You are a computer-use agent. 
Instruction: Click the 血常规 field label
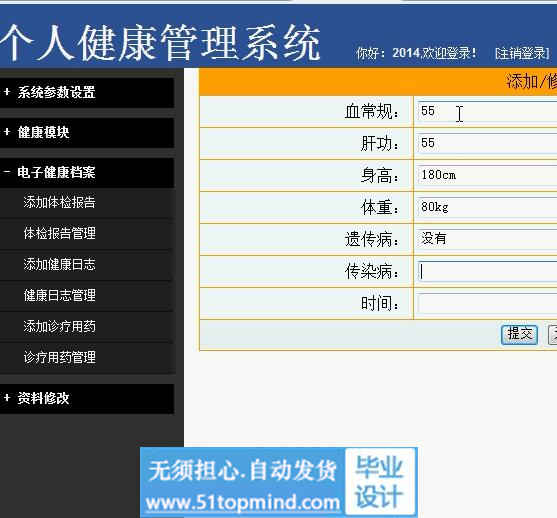[372, 112]
